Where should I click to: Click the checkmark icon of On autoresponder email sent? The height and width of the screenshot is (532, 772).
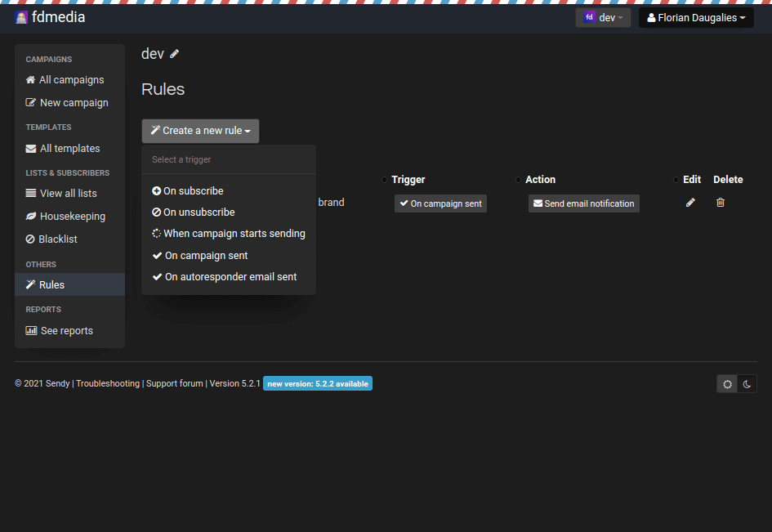tap(157, 277)
